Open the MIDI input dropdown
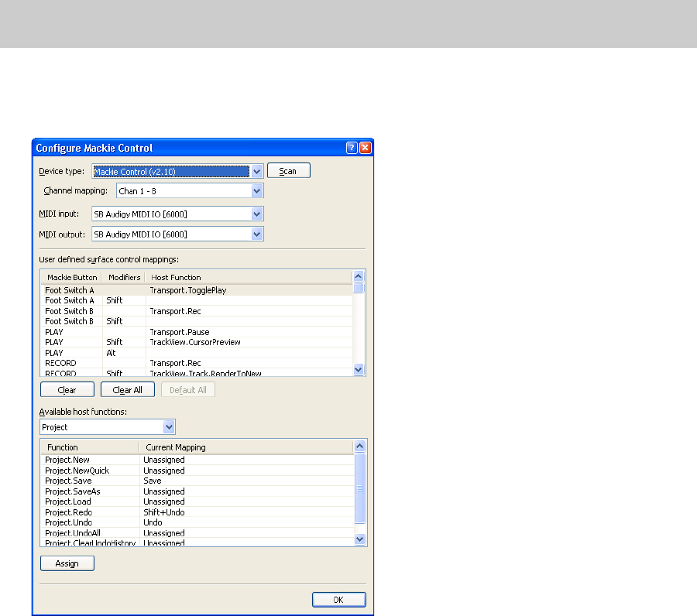Viewport: 697px width, 616px height. [257, 214]
